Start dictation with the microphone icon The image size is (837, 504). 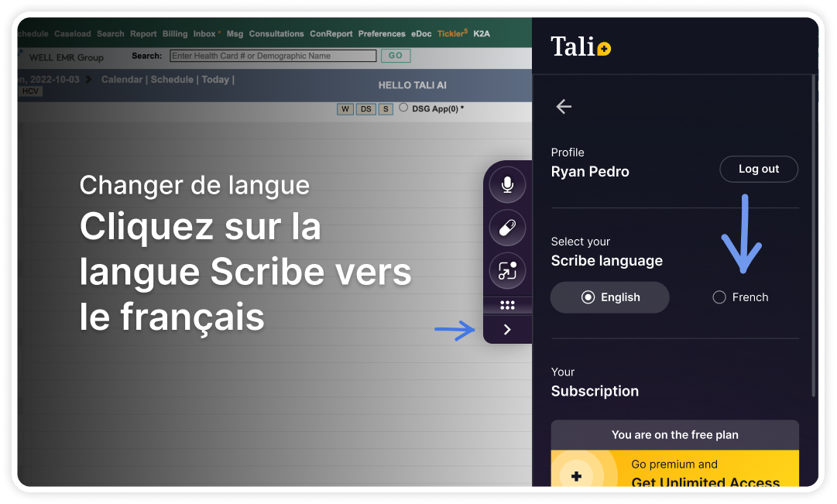(x=507, y=185)
